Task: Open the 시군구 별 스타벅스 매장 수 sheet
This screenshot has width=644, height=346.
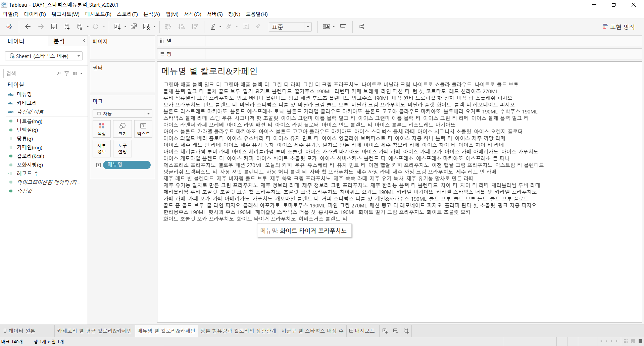Action: tap(312, 331)
